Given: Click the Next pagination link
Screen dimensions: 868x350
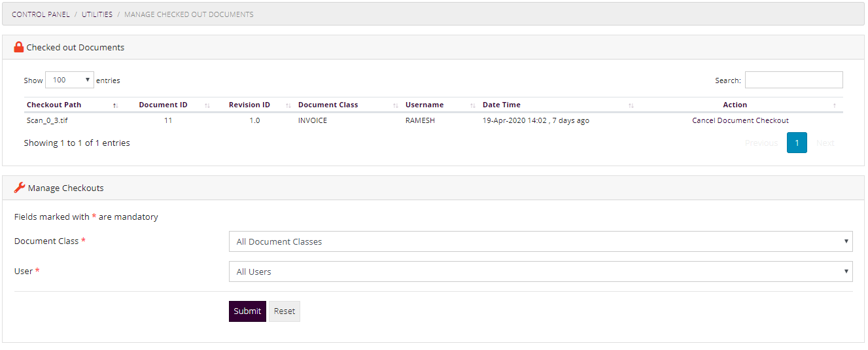Looking at the screenshot, I should coord(825,143).
